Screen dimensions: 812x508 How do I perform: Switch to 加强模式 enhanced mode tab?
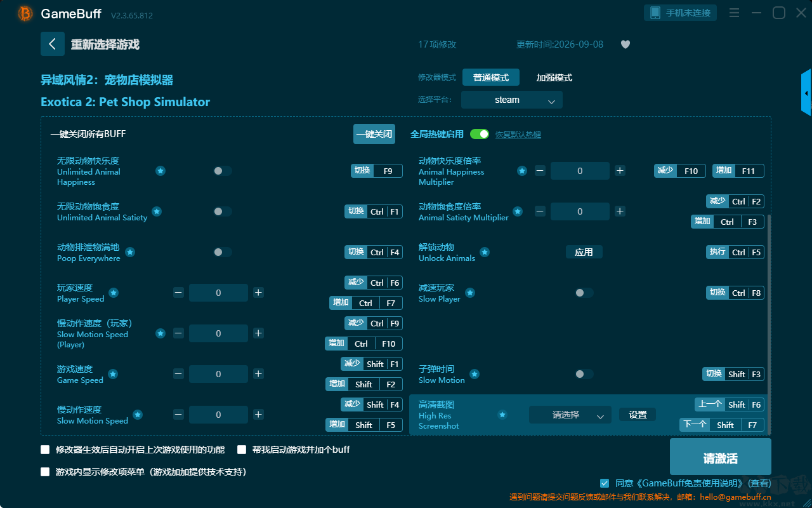554,77
